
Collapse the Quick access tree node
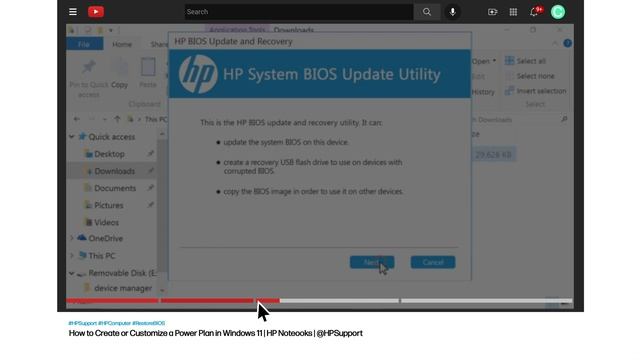(72, 137)
